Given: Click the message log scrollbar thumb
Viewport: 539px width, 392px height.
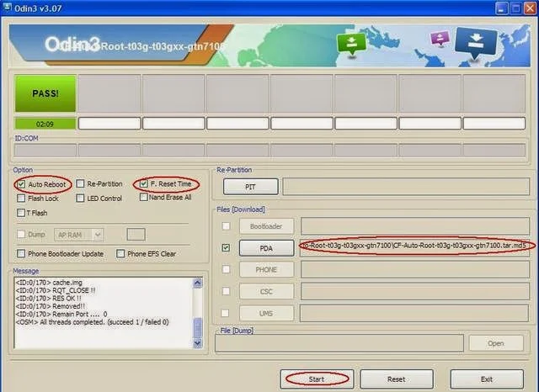Looking at the screenshot, I should (197, 328).
